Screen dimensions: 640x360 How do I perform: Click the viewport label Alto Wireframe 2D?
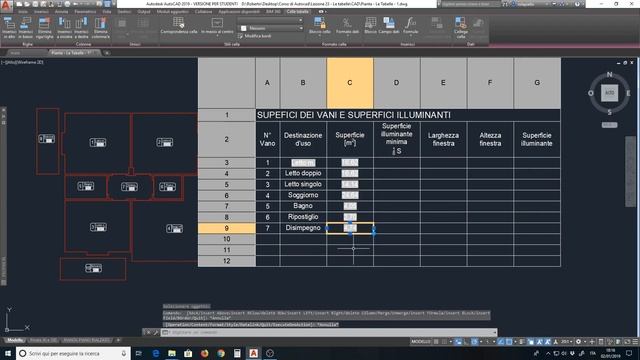(x=22, y=62)
